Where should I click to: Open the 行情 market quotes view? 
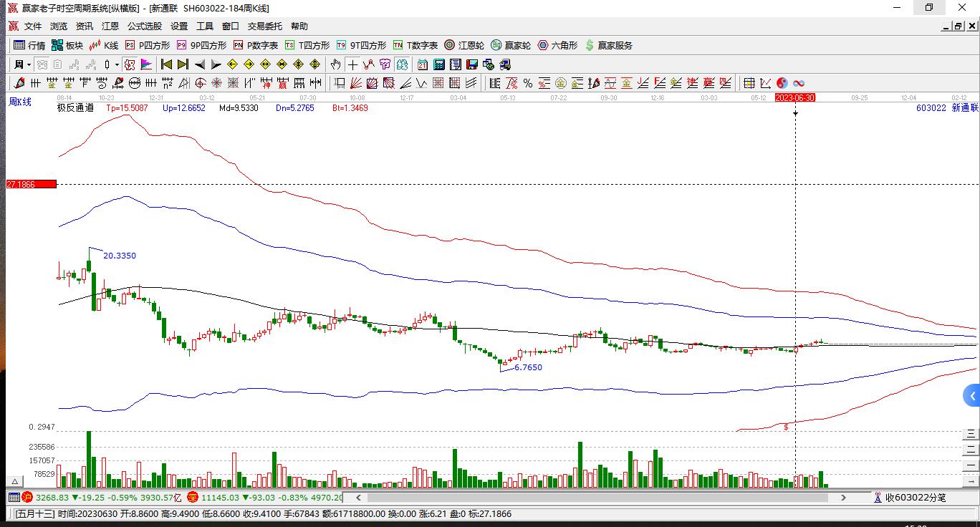[29, 45]
